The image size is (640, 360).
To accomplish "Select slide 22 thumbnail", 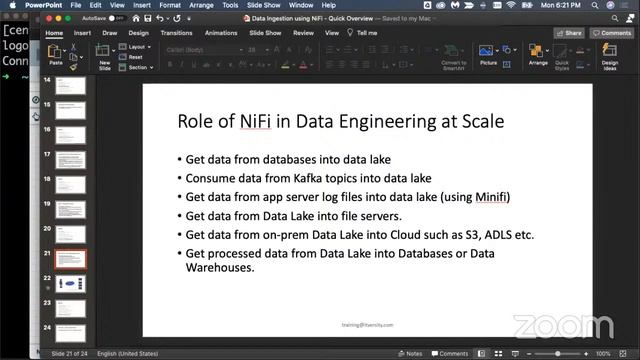I will [x=71, y=284].
